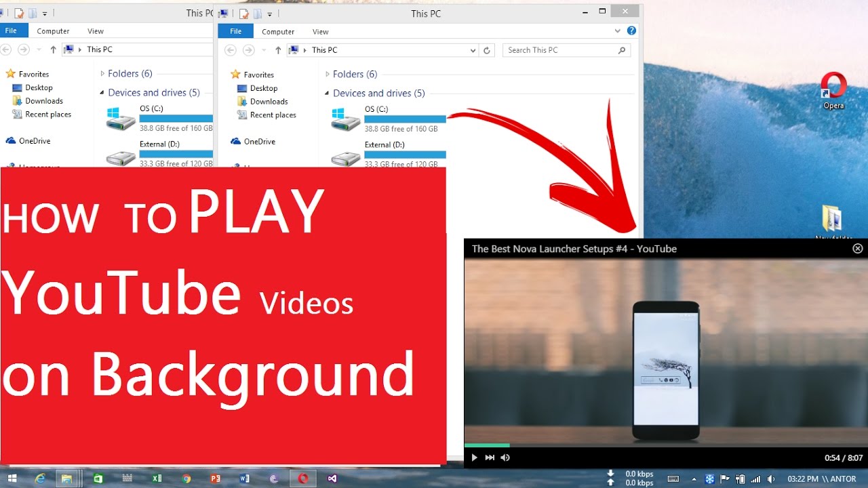This screenshot has width=868, height=488.
Task: Select External (D:) drive in front window
Action: [389, 155]
